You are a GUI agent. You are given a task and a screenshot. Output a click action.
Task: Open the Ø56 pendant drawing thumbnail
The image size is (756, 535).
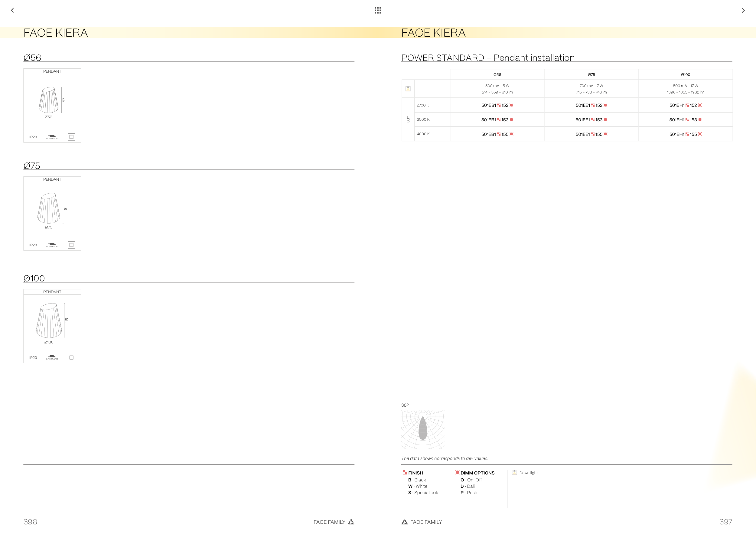click(49, 100)
